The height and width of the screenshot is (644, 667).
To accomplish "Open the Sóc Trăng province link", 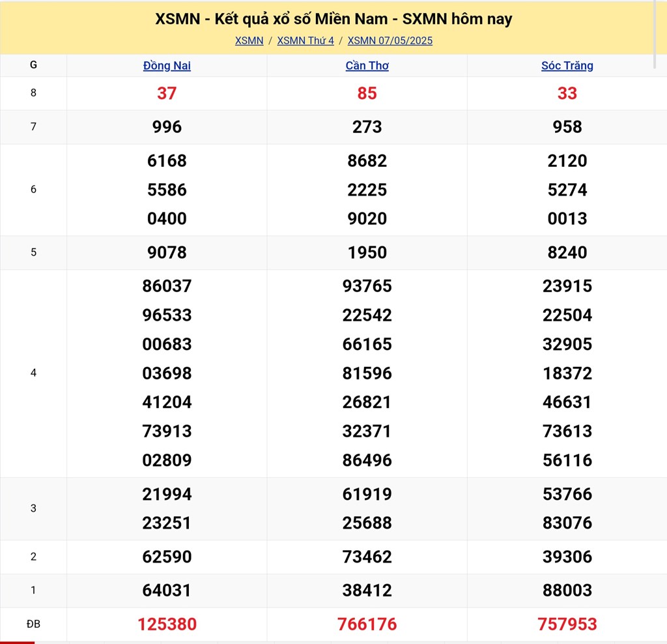I will [x=567, y=65].
